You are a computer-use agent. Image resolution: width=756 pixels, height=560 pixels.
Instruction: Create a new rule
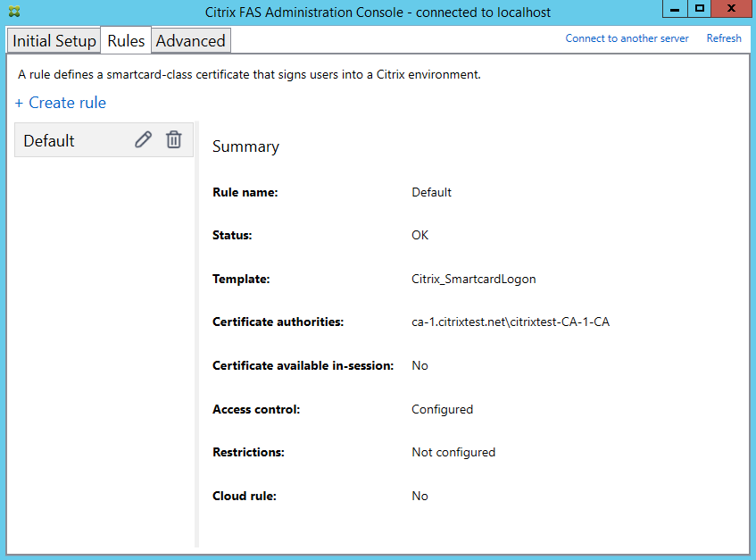click(61, 102)
